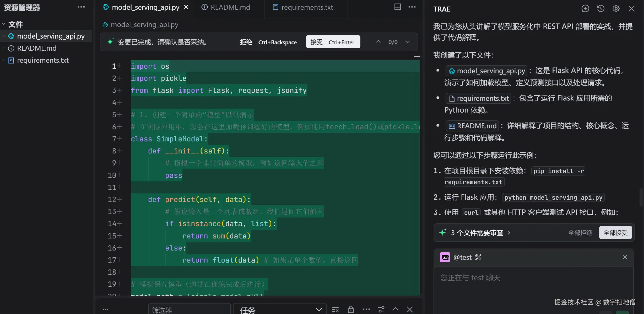Click the panel filter settings sliders icon
Viewport: 644px width, 314px height.
coord(381,310)
